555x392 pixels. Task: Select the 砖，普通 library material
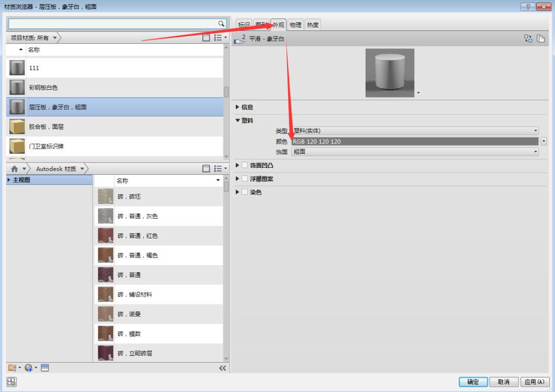pos(159,274)
